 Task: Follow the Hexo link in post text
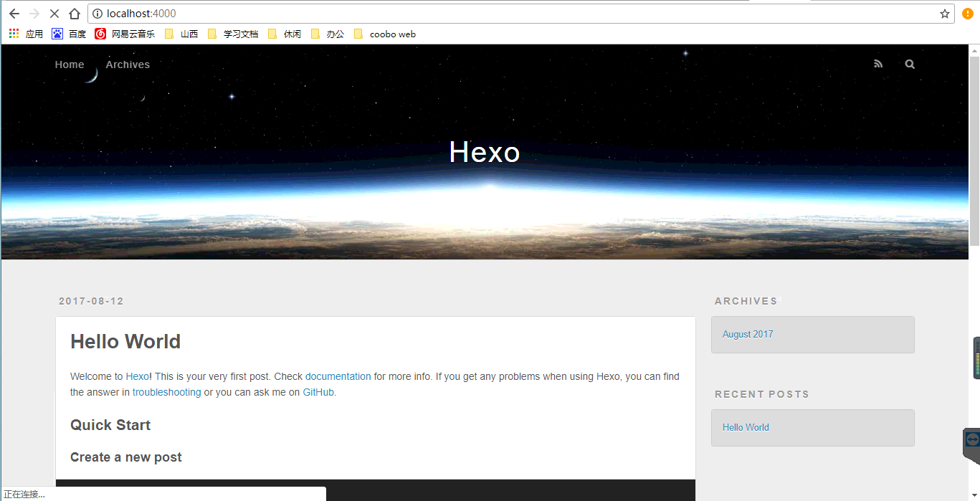138,376
